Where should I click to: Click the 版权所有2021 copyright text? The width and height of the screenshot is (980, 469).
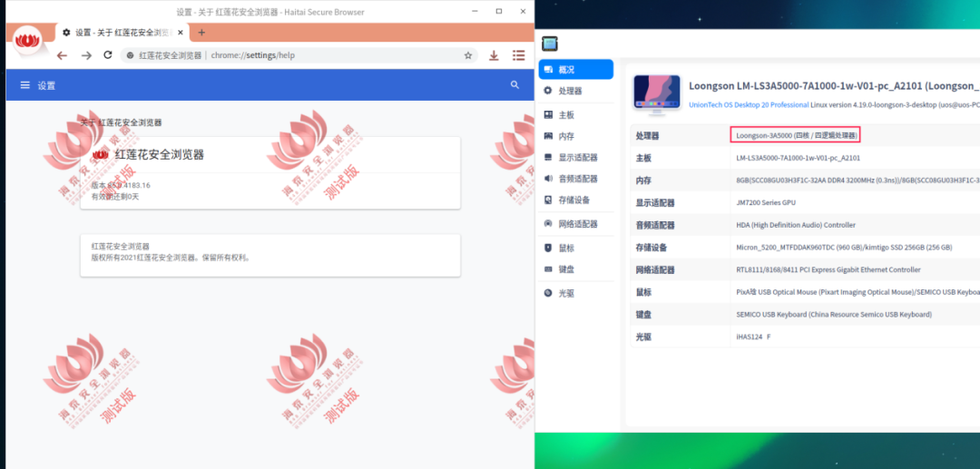171,257
